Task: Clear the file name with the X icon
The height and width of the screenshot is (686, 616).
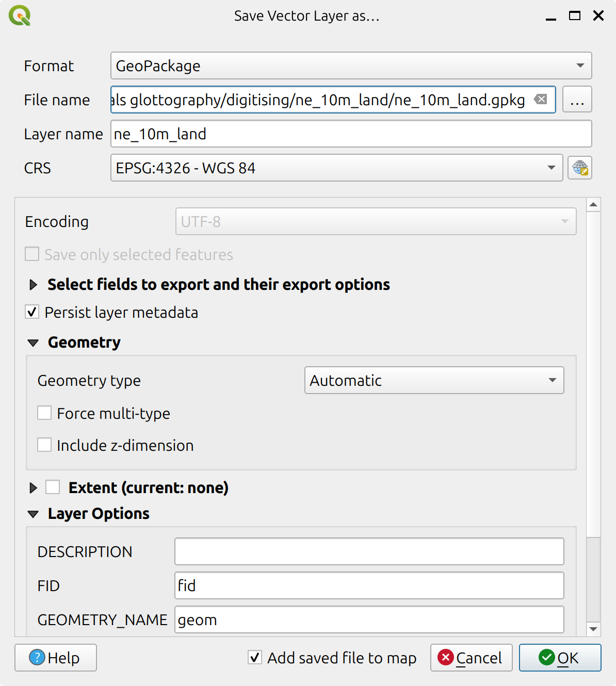Action: click(x=540, y=100)
